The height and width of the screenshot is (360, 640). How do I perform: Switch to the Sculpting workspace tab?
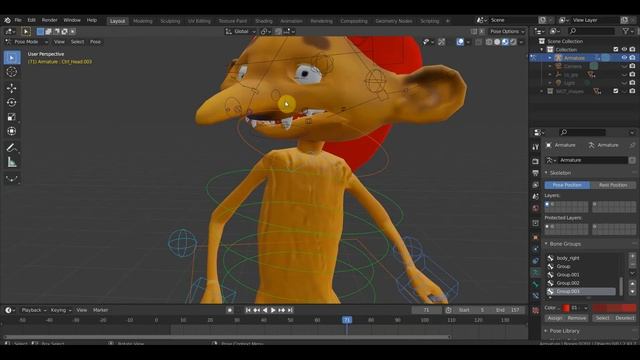tap(170, 21)
